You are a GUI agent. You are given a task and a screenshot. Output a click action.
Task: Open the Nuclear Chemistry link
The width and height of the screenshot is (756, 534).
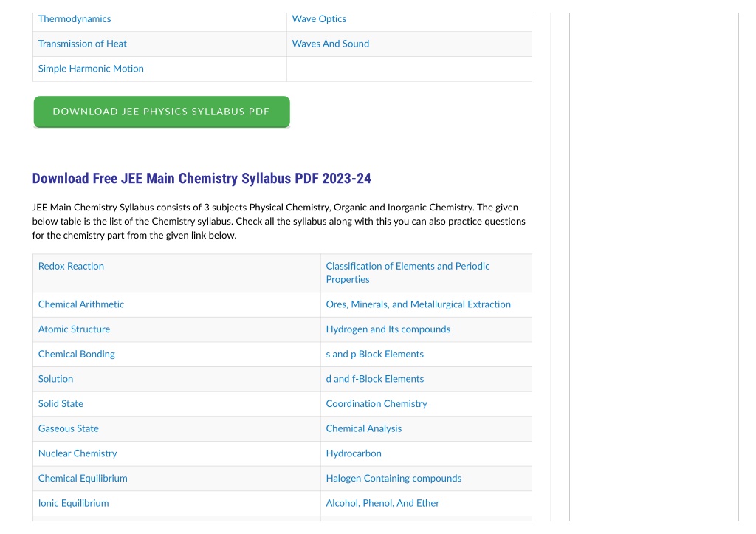(77, 453)
